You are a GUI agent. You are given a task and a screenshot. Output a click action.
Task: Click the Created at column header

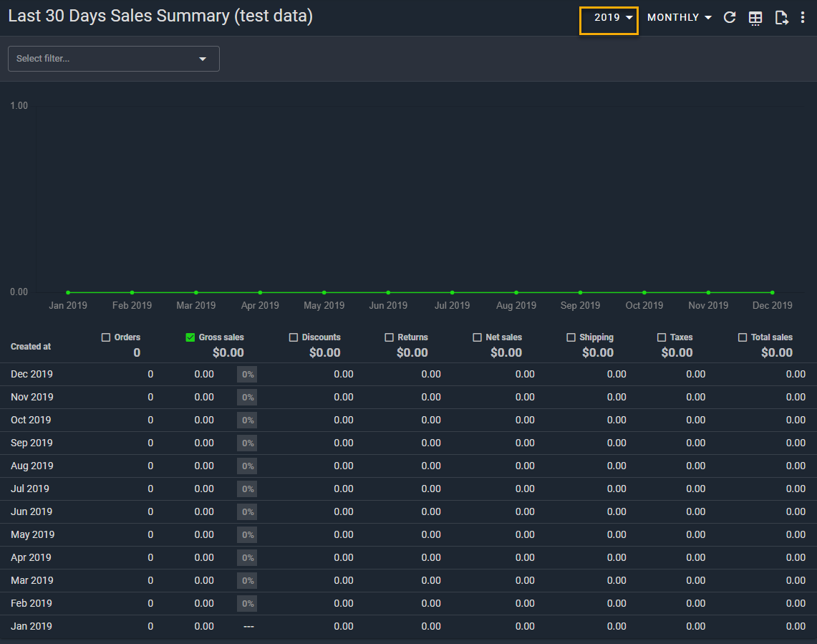tap(31, 347)
